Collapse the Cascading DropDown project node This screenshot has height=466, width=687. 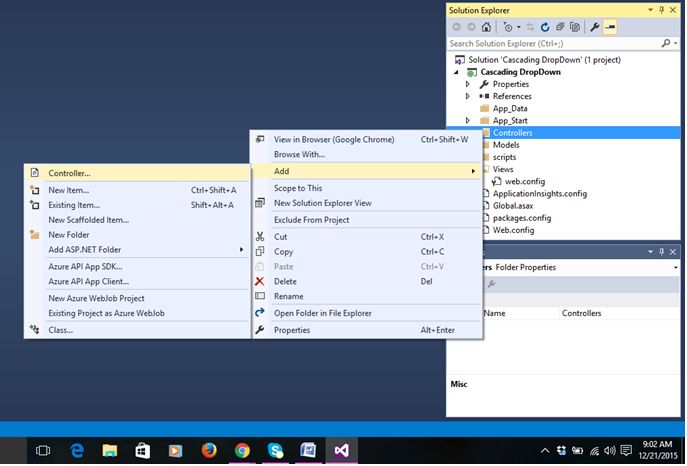click(x=457, y=73)
